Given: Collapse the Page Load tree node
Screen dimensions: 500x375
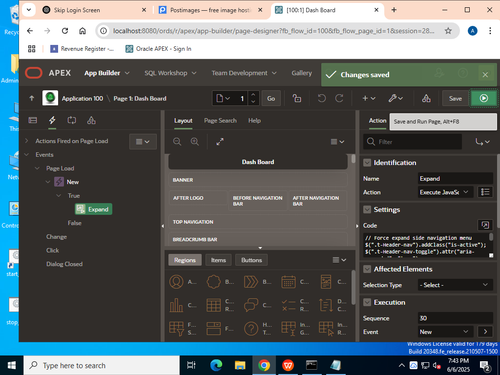Looking at the screenshot, I should coord(37,168).
